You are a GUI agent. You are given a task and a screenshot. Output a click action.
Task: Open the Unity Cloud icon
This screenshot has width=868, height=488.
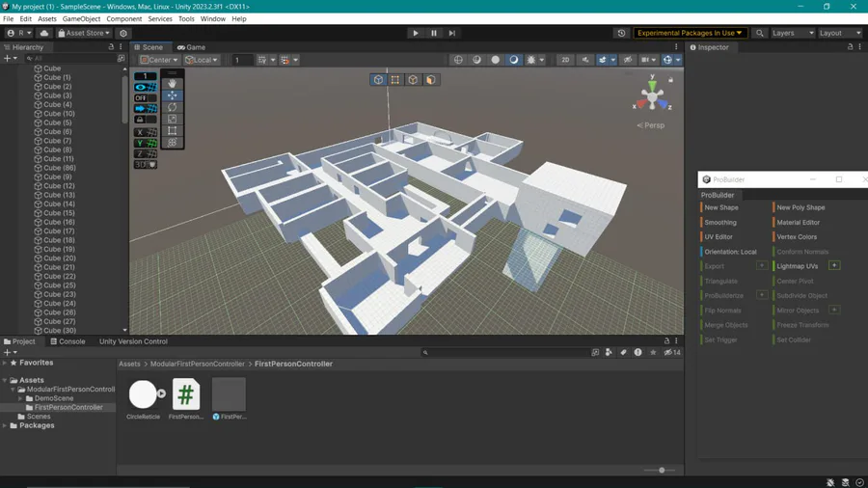point(44,33)
